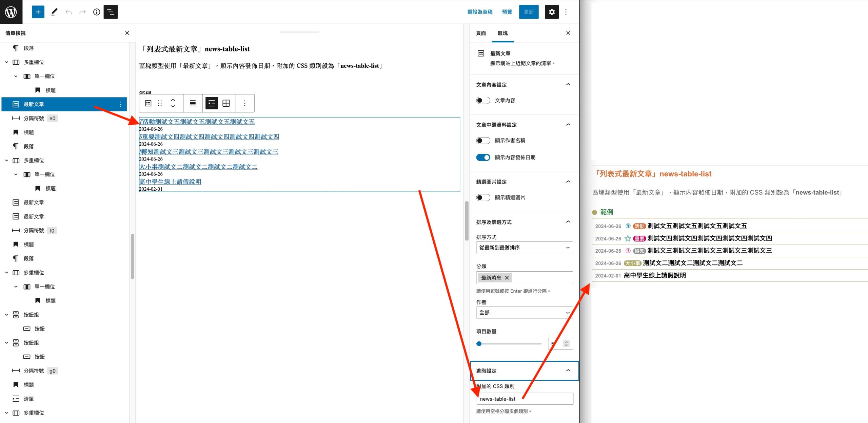Image resolution: width=868 pixels, height=423 pixels.
Task: Enable 顯示作者名稱 toggle
Action: pos(483,140)
